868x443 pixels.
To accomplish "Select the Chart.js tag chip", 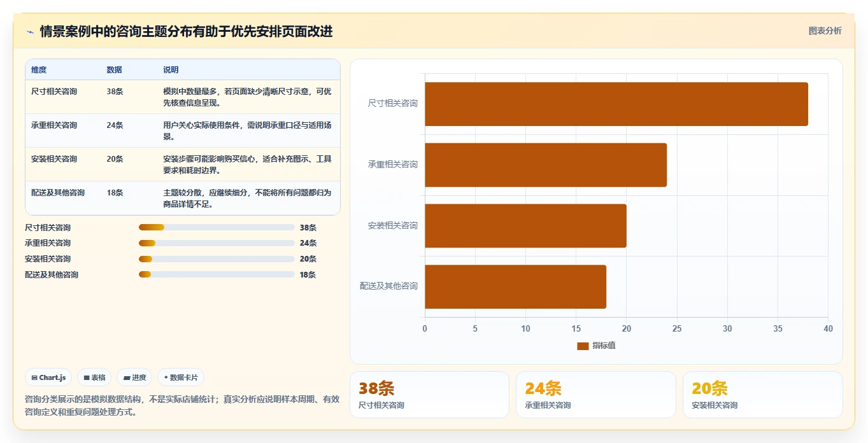I will (48, 377).
